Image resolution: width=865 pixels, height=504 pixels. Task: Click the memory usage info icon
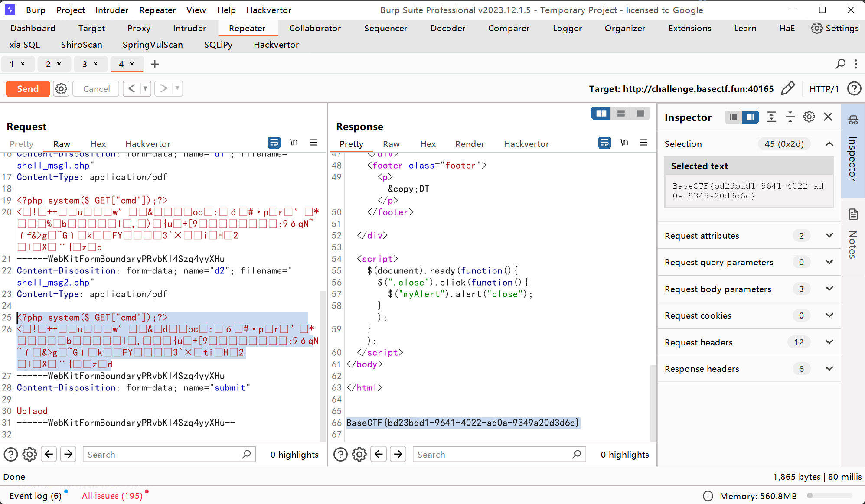(708, 496)
